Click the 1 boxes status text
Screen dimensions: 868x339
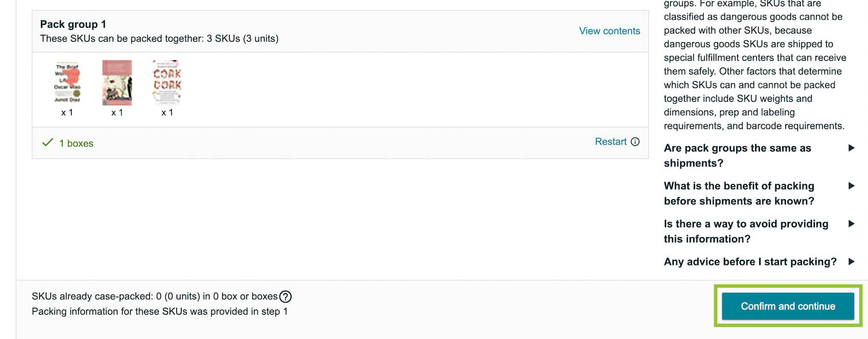pyautogui.click(x=76, y=143)
